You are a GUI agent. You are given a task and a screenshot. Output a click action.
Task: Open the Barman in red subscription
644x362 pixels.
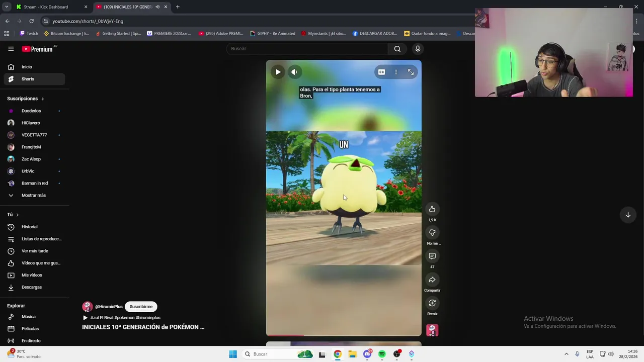(x=34, y=183)
